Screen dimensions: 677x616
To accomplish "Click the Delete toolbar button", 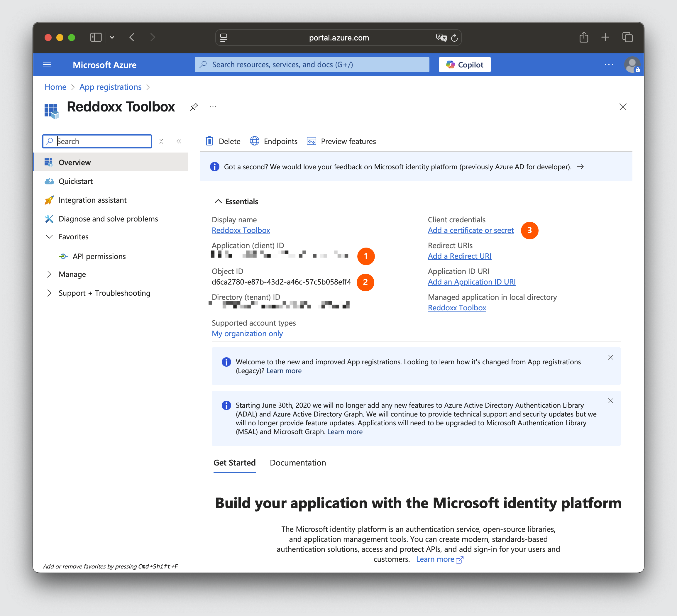I will pos(223,141).
